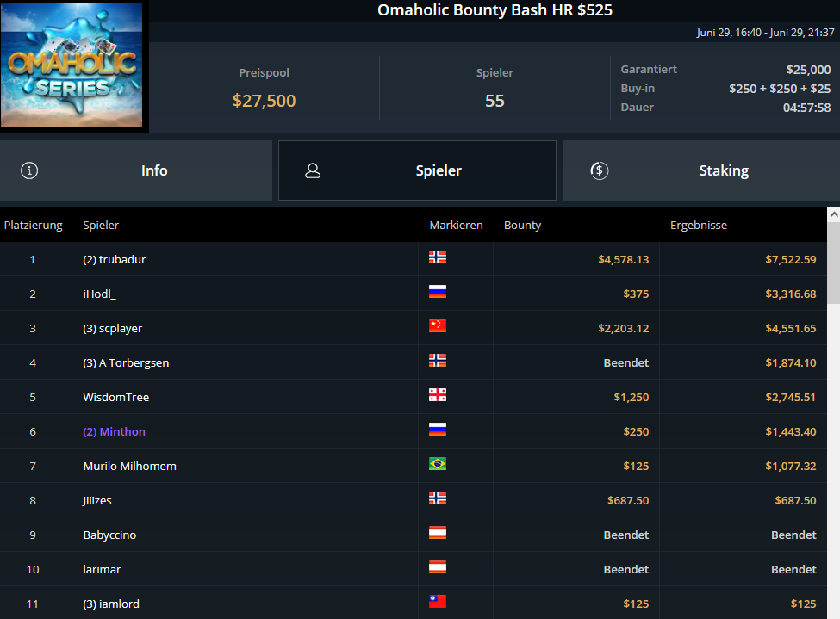Click the $27,500 Preispool value
The width and height of the screenshot is (840, 619).
[x=264, y=101]
